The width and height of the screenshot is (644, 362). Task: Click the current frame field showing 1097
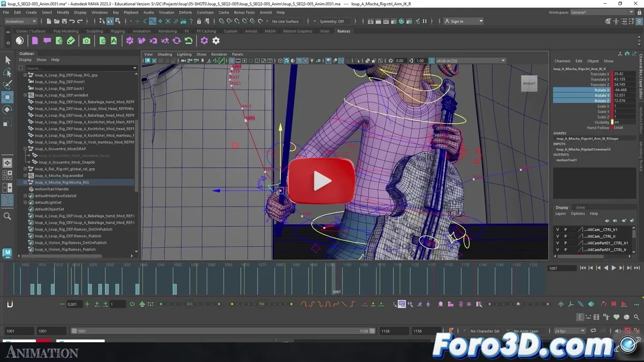pyautogui.click(x=561, y=268)
